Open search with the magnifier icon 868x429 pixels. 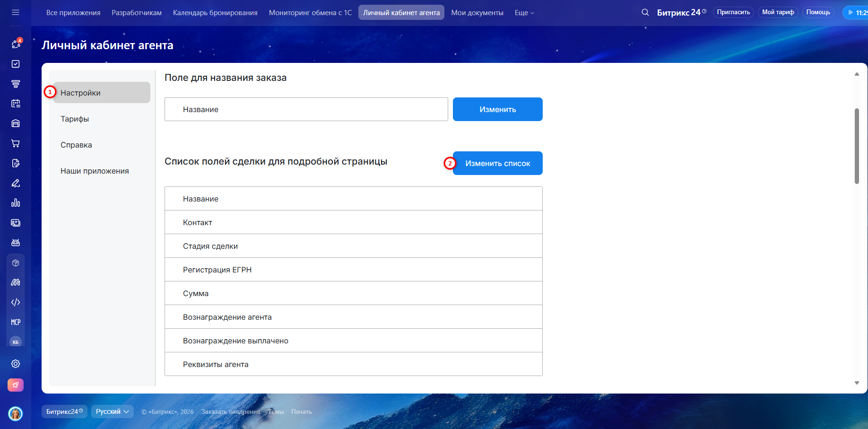645,12
